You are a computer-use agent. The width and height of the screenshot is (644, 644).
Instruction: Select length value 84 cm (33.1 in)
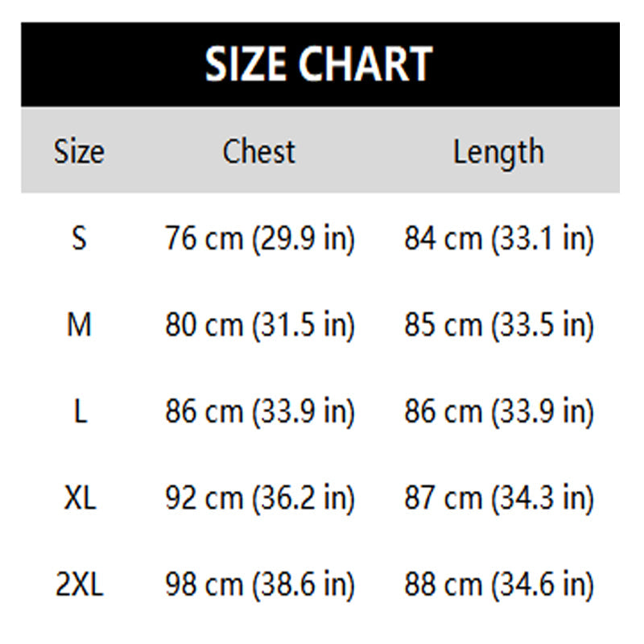(x=498, y=239)
